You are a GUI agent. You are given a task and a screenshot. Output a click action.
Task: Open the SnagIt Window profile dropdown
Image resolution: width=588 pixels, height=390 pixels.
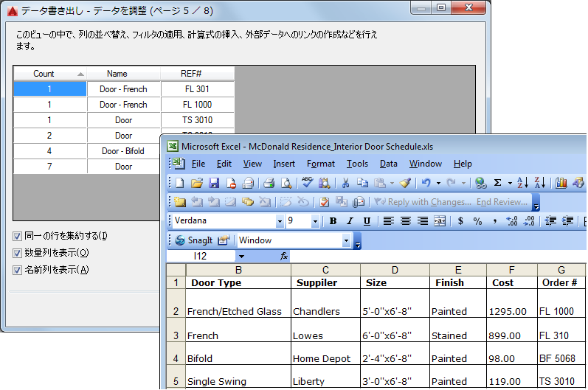[346, 240]
